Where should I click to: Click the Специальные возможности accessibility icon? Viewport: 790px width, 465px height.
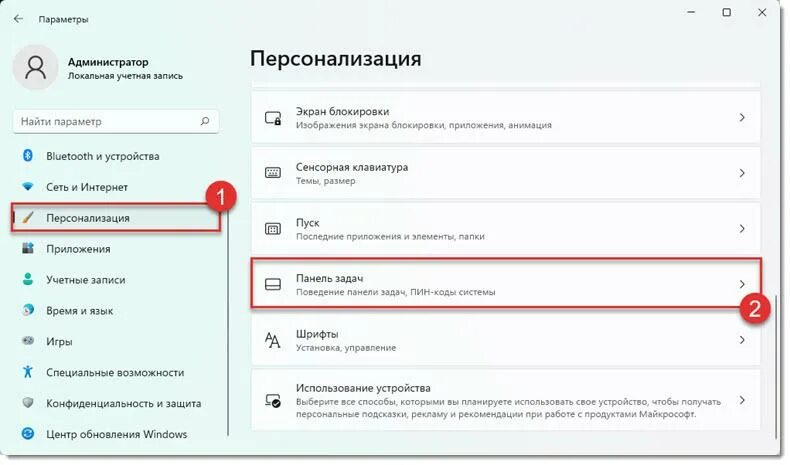click(28, 372)
